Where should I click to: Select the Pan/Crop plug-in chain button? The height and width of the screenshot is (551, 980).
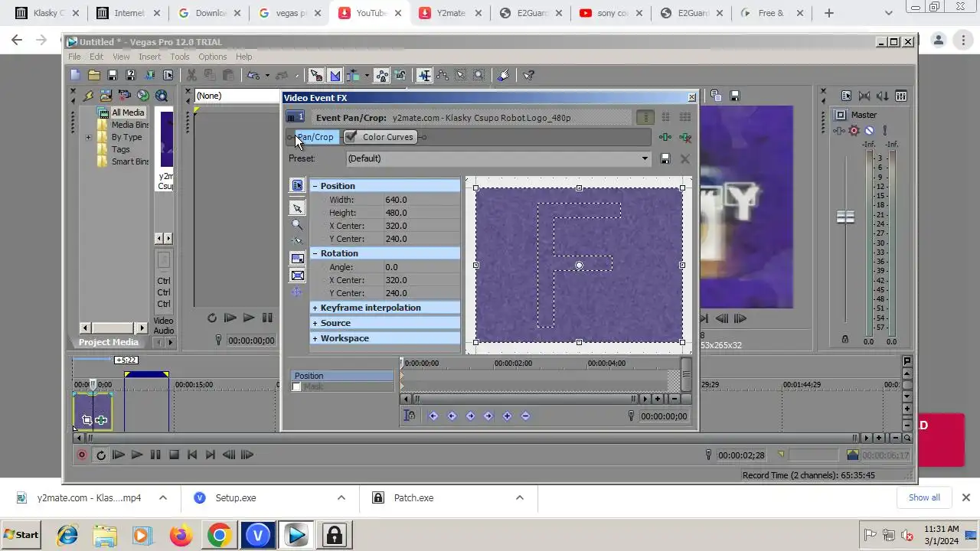(315, 137)
